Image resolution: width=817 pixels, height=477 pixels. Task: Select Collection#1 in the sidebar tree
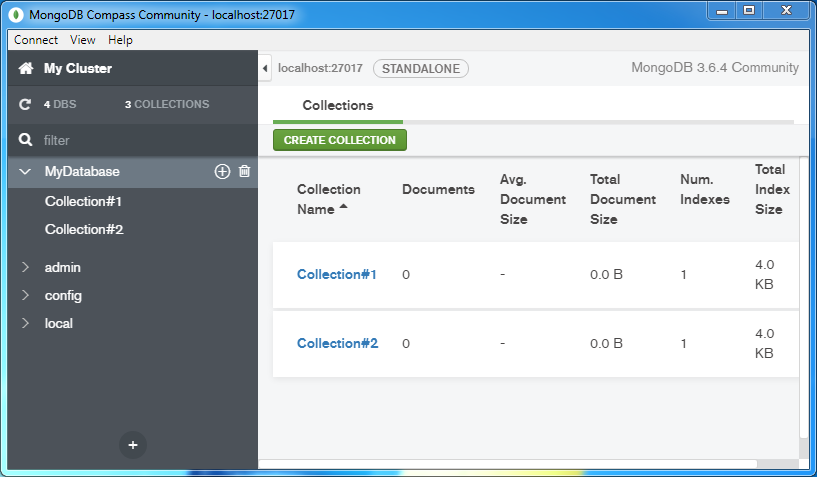(83, 201)
